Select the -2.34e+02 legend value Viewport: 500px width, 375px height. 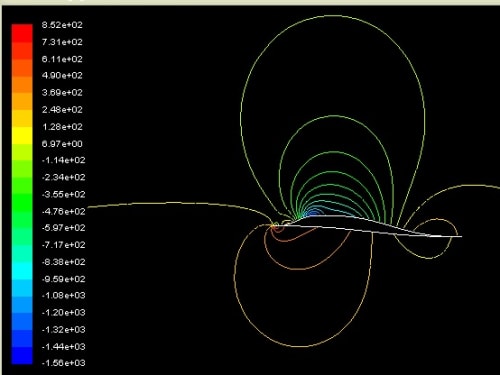(63, 177)
